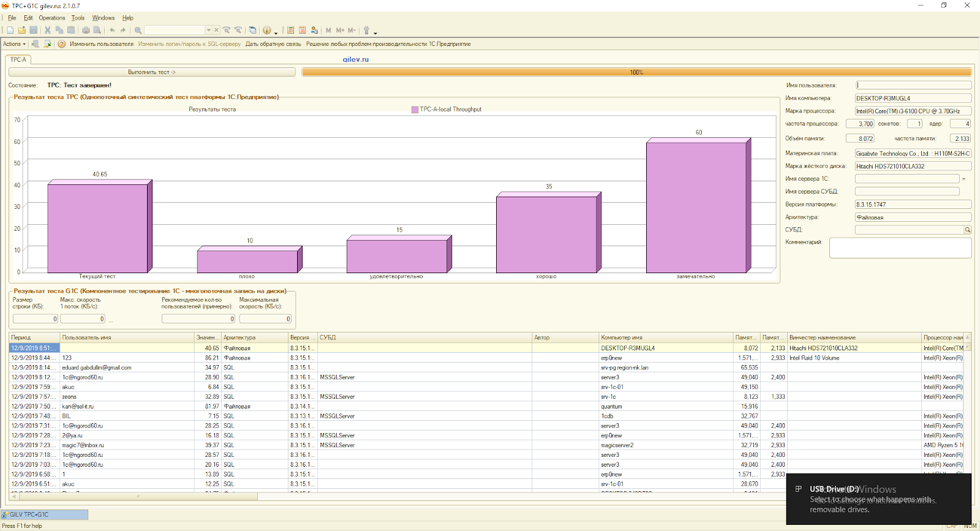The width and height of the screenshot is (980, 531).
Task: Select row for user zeons
Action: click(486, 397)
